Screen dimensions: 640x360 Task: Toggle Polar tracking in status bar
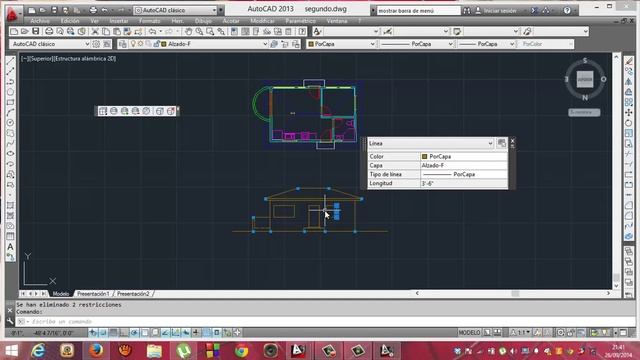click(134, 333)
